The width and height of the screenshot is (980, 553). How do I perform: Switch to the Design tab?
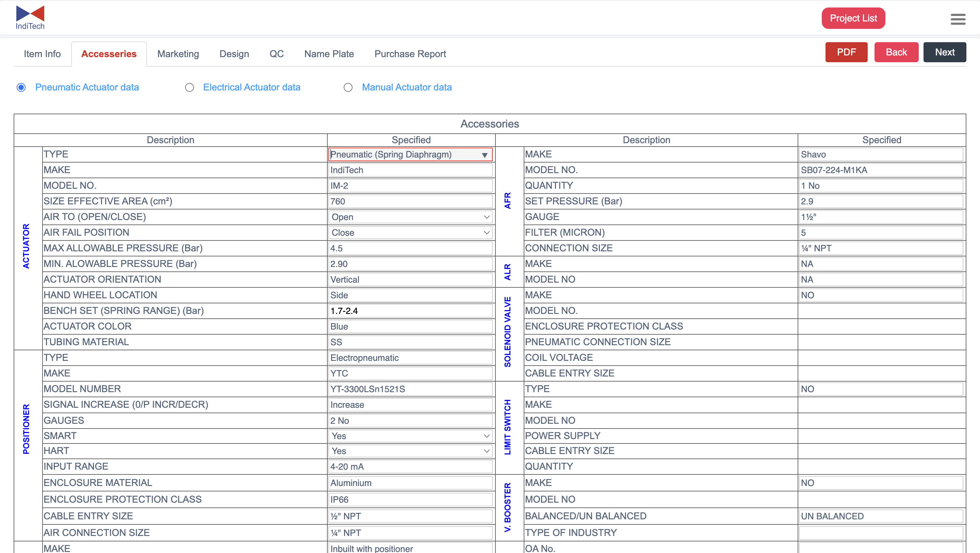234,54
